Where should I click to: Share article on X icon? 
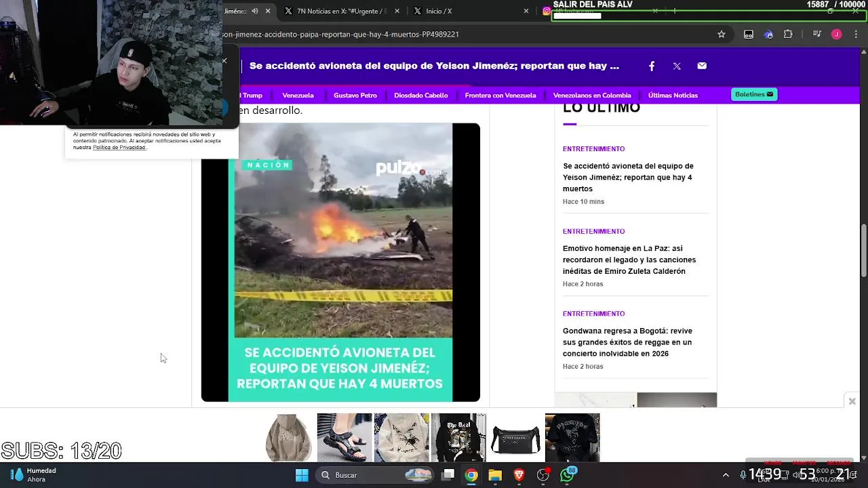[677, 66]
